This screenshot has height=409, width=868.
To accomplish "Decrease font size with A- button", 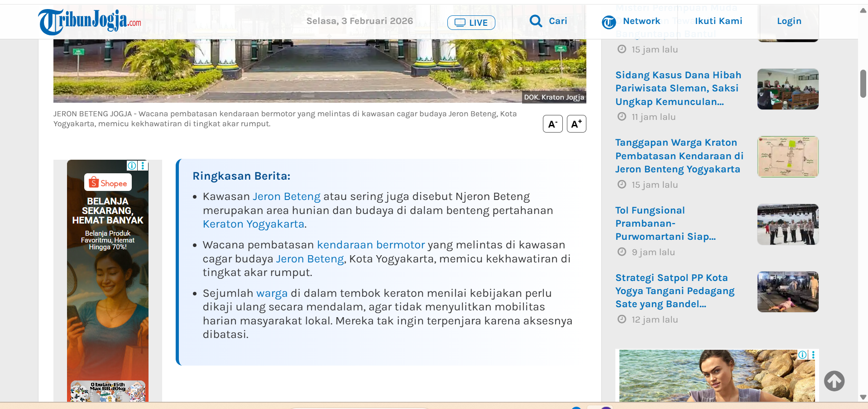I will [x=552, y=124].
